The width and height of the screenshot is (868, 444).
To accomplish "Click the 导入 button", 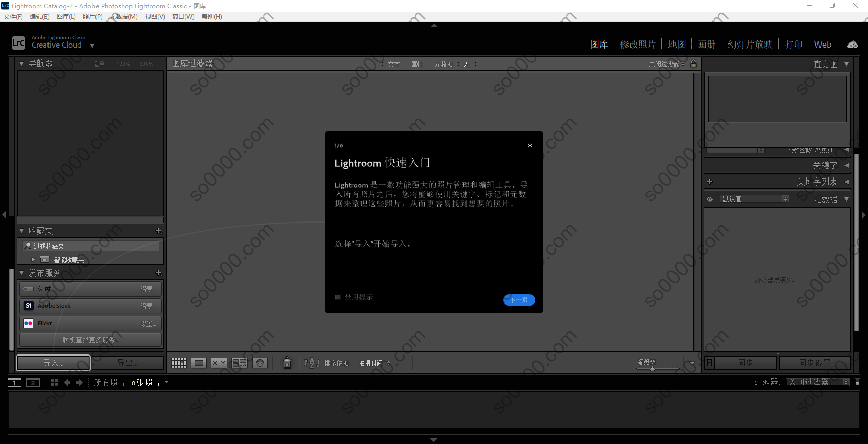I will tap(53, 363).
